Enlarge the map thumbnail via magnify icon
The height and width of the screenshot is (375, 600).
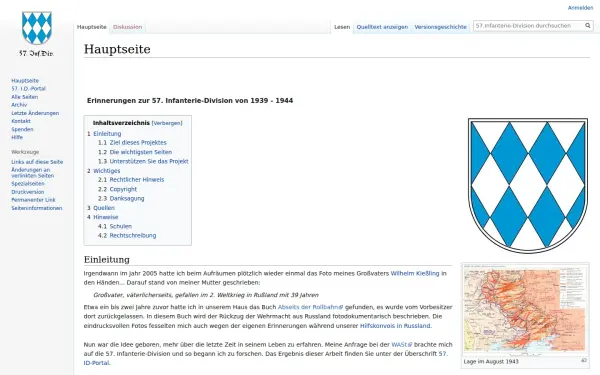(x=584, y=360)
